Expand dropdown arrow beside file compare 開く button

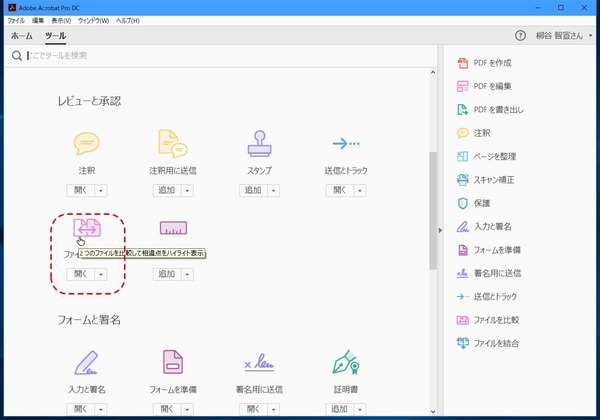point(101,274)
